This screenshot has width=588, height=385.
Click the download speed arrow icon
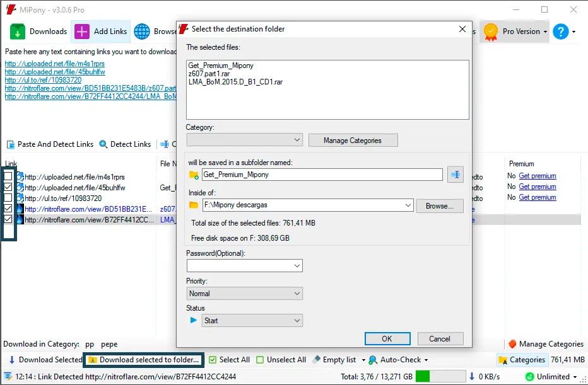point(472,376)
